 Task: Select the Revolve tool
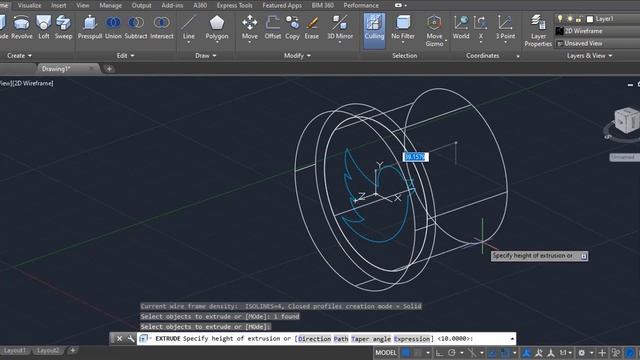(x=22, y=27)
